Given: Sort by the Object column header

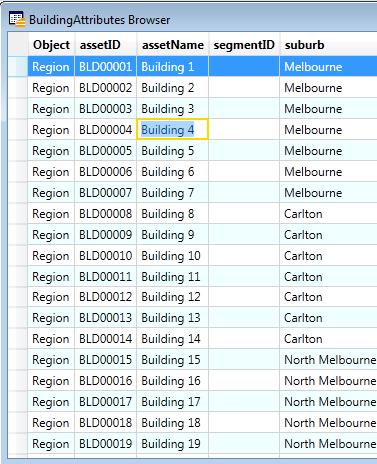Looking at the screenshot, I should tap(51, 45).
